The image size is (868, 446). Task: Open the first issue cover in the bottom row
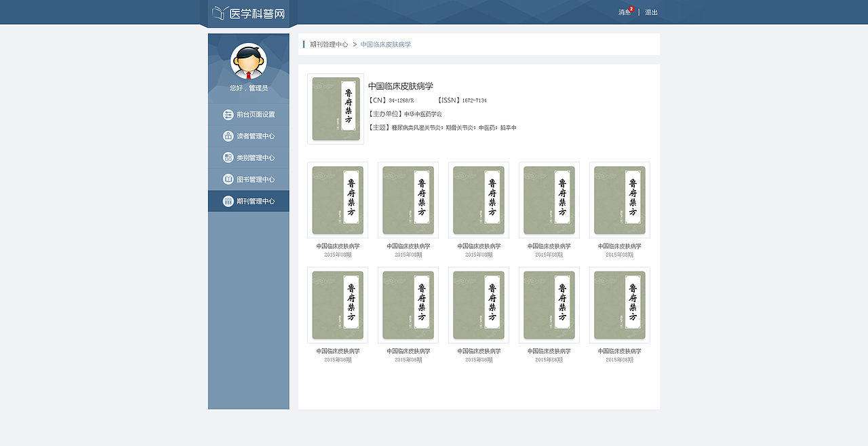coord(338,305)
